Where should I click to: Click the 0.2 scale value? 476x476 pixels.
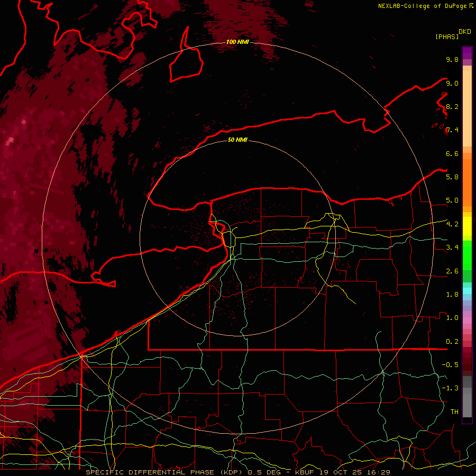[x=452, y=341]
